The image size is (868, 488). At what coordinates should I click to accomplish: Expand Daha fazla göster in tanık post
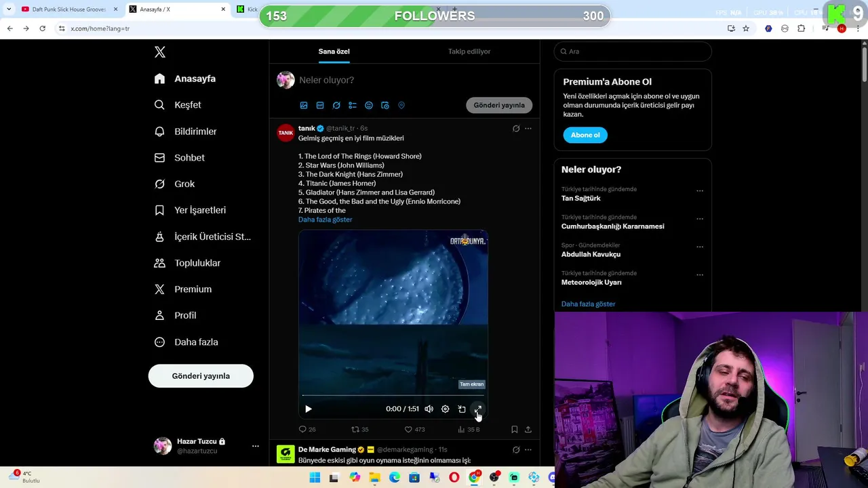click(325, 220)
